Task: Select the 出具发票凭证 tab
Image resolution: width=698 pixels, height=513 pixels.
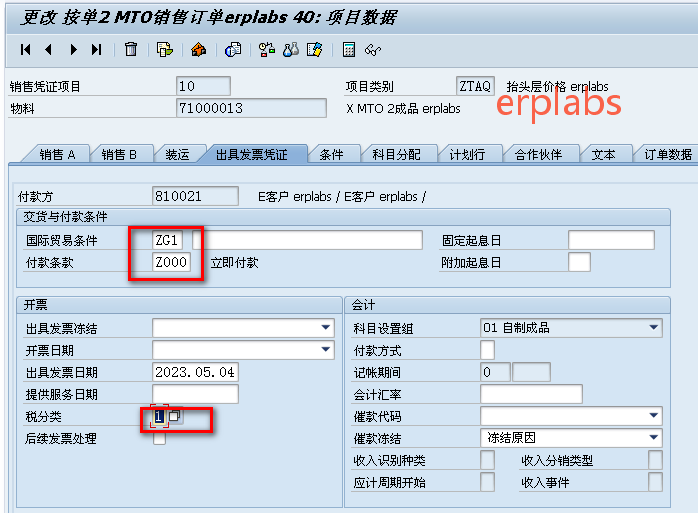Action: click(x=252, y=155)
